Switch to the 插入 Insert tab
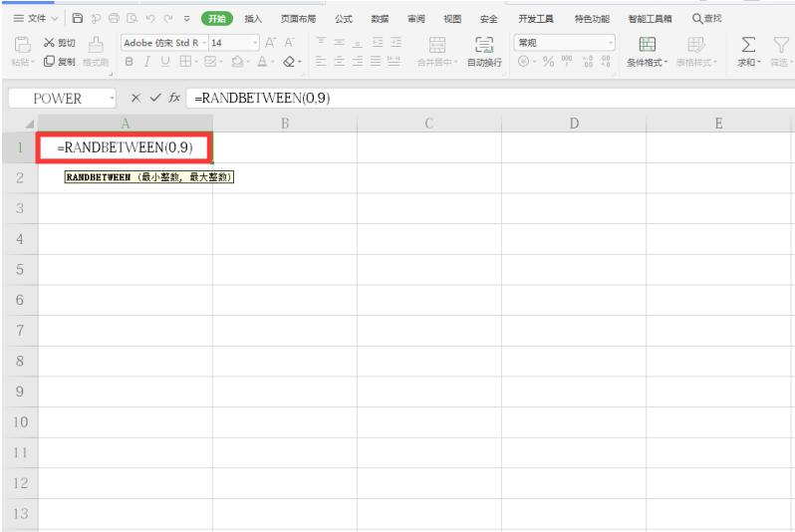The image size is (795, 532). (253, 19)
